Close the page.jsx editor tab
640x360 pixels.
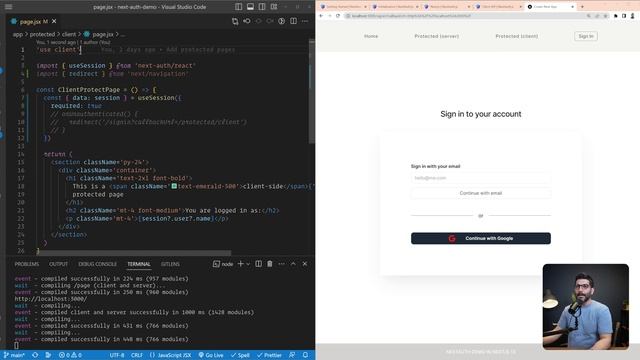54,21
